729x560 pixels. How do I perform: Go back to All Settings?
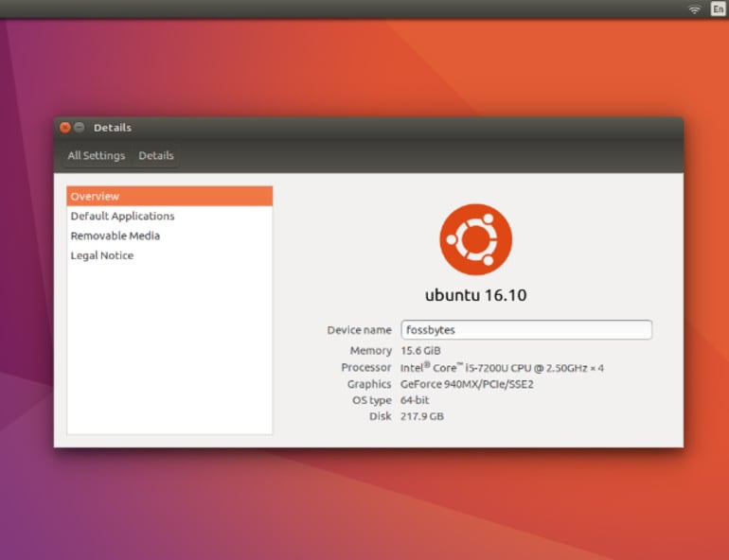point(97,155)
